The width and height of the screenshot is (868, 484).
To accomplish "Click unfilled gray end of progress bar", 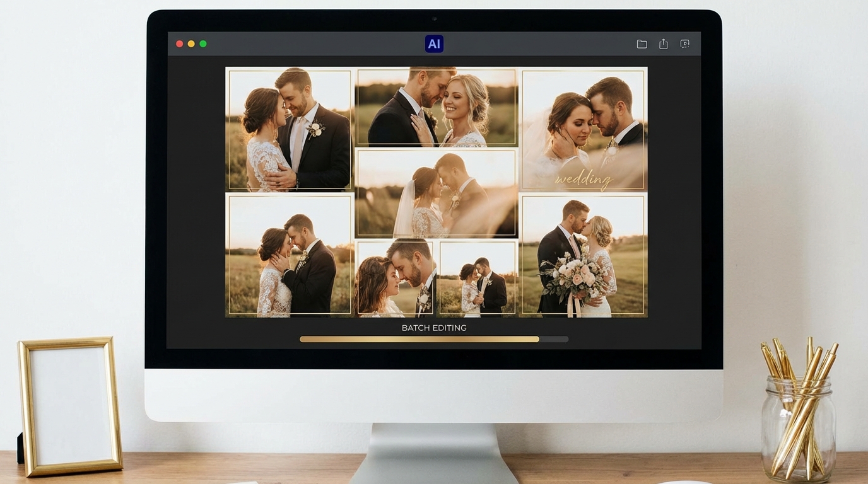I will click(554, 339).
